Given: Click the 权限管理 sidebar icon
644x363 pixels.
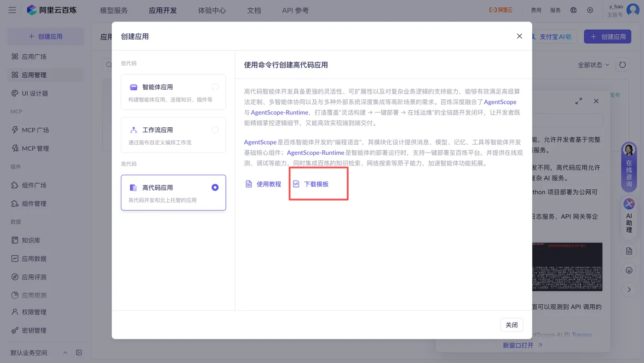Looking at the screenshot, I should pos(15,312).
